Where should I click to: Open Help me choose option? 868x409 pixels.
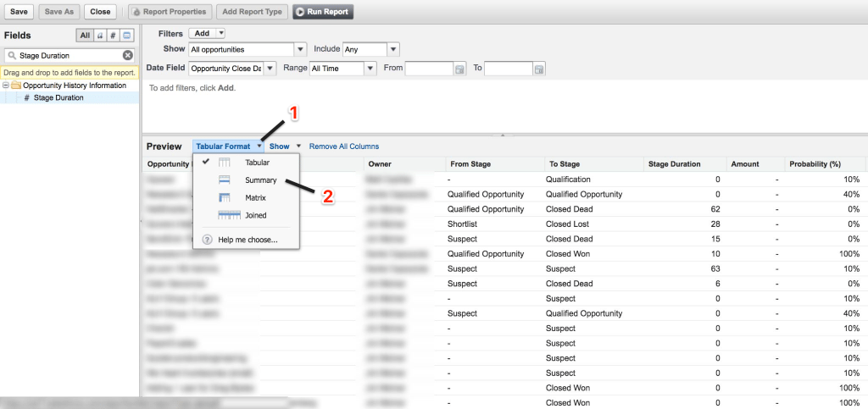(x=248, y=240)
